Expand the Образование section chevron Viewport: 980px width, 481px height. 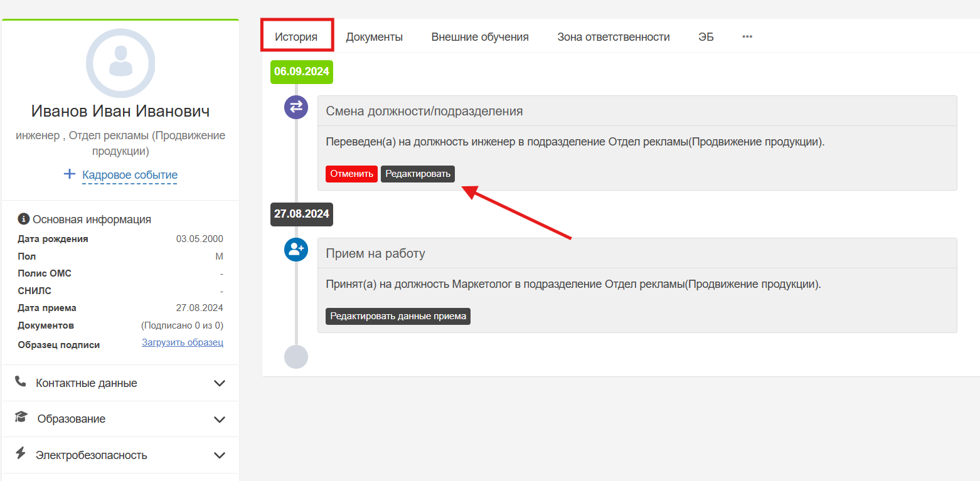220,419
